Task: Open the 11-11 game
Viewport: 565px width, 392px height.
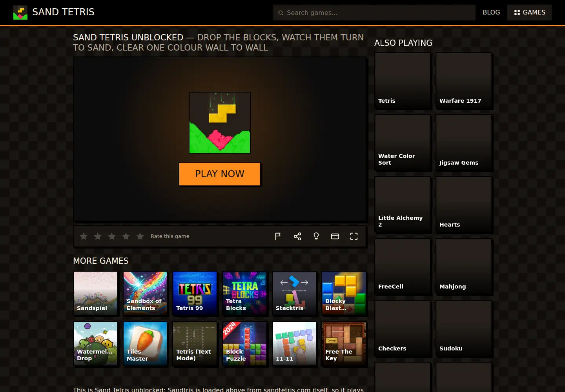Action: [x=294, y=343]
